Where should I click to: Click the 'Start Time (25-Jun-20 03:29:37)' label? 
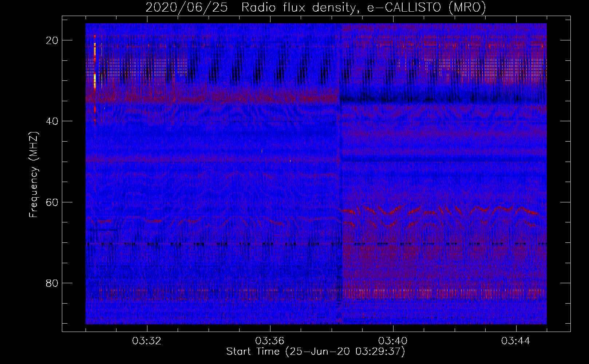point(316,352)
